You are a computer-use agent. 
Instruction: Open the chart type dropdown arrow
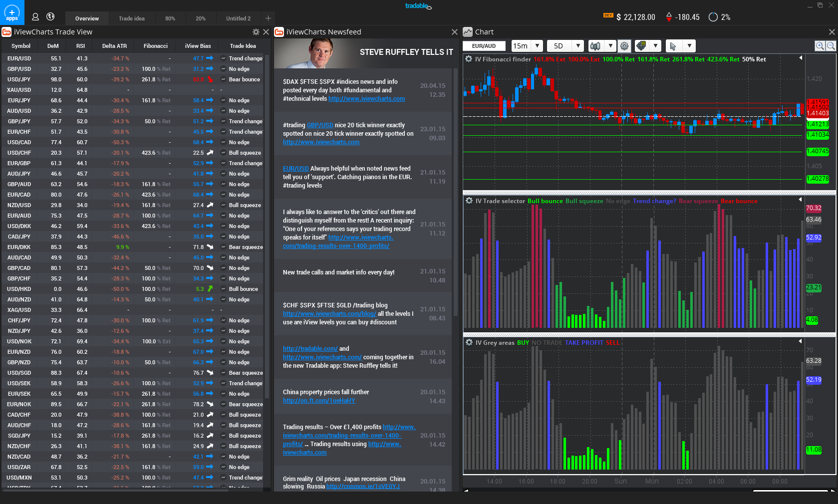click(x=610, y=46)
